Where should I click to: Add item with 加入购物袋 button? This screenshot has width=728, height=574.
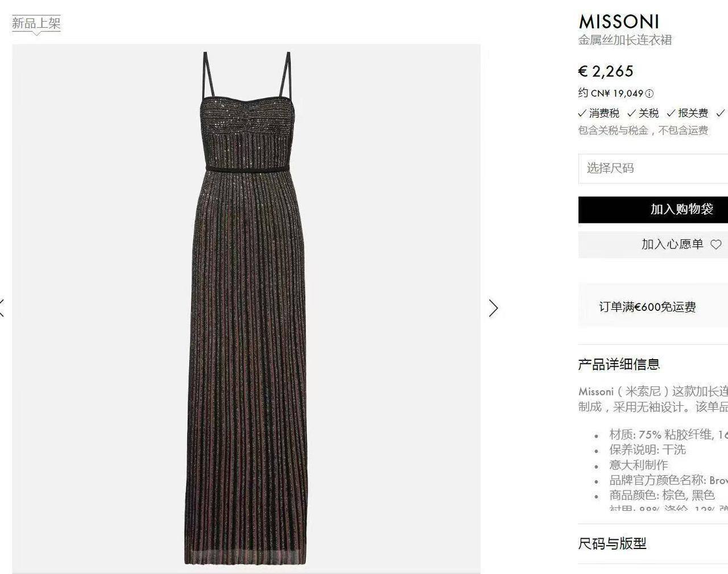click(x=653, y=209)
